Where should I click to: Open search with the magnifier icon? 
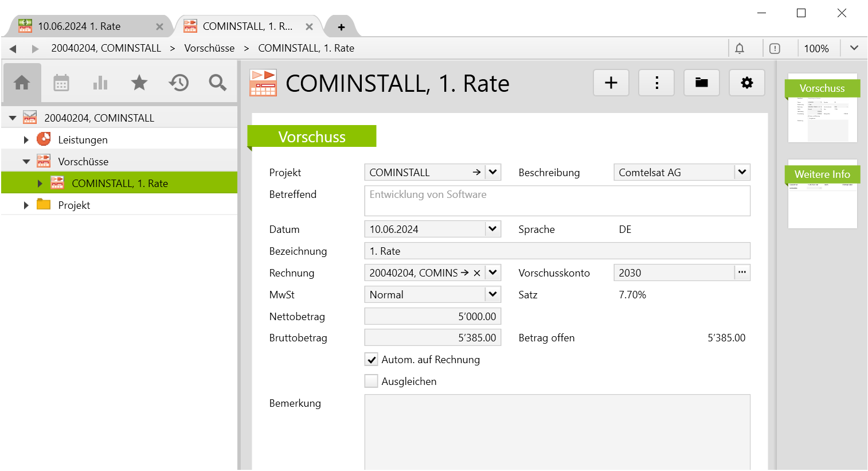(x=217, y=83)
